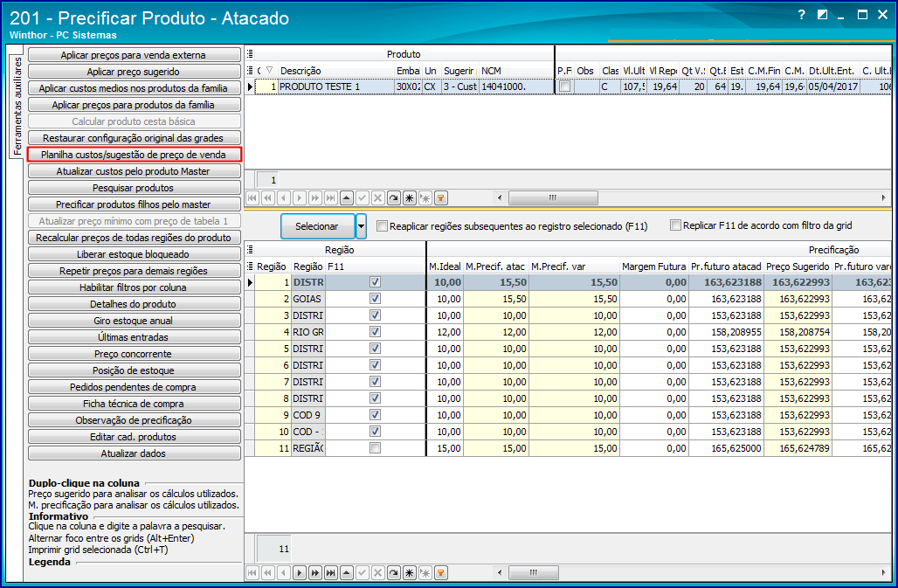The width and height of the screenshot is (898, 588).
Task: Click the contrast toggle icon in title bar
Action: pos(822,15)
